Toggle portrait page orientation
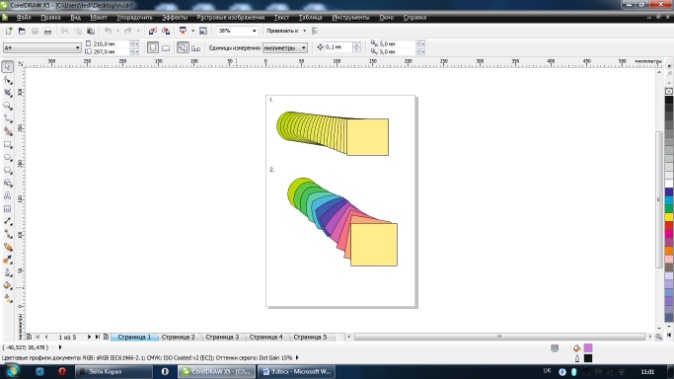Viewport: 674px width, 379px height. coord(153,47)
